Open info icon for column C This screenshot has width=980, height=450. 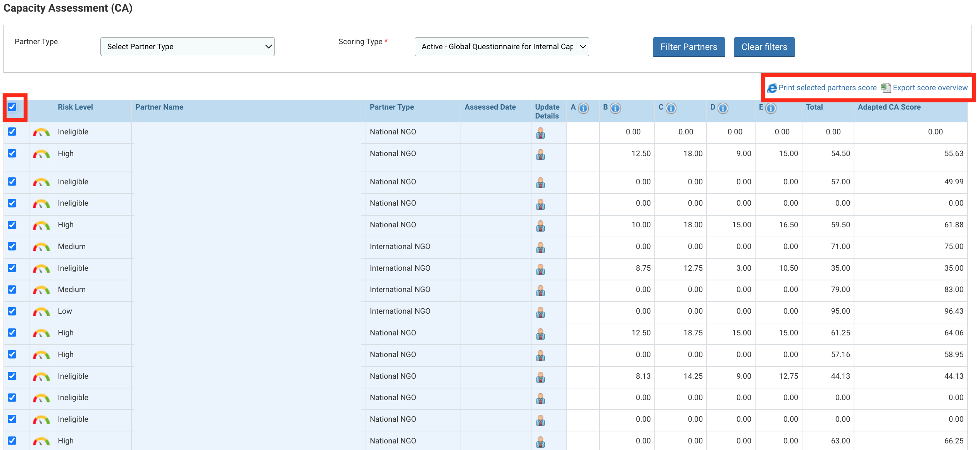(671, 108)
